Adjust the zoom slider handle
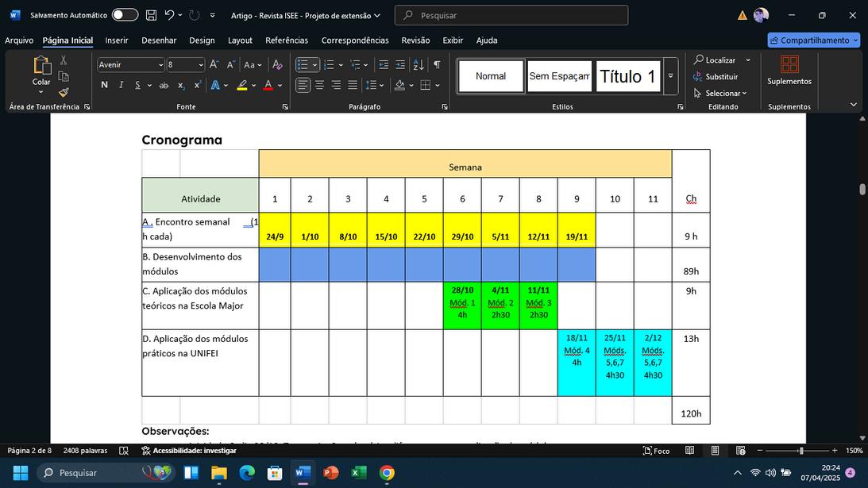This screenshot has height=488, width=868. click(x=801, y=451)
